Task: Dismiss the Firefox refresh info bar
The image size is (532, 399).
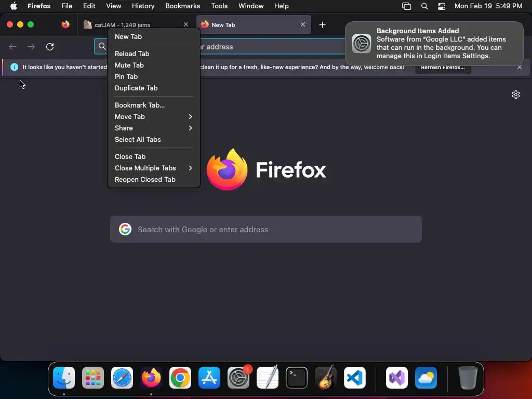Action: tap(520, 67)
